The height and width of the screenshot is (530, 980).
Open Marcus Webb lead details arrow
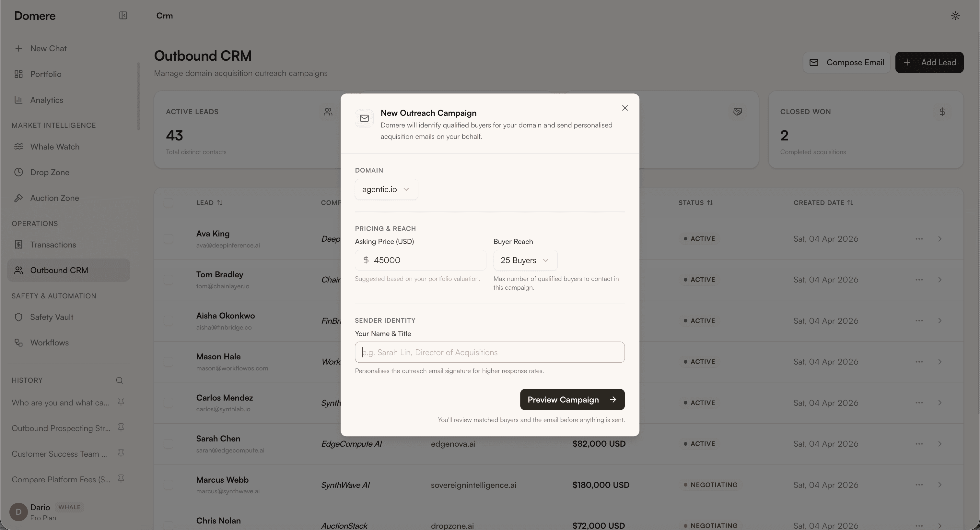tap(940, 485)
